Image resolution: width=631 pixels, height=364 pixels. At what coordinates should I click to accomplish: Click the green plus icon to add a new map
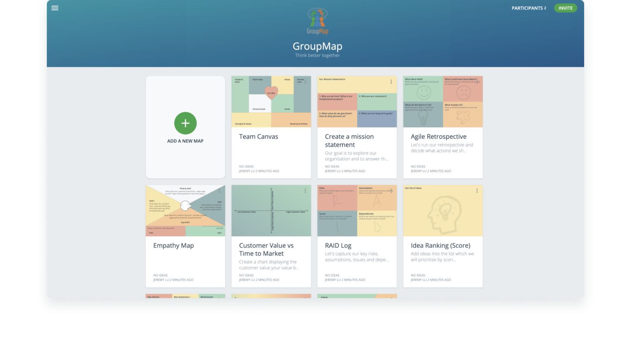coord(185,123)
